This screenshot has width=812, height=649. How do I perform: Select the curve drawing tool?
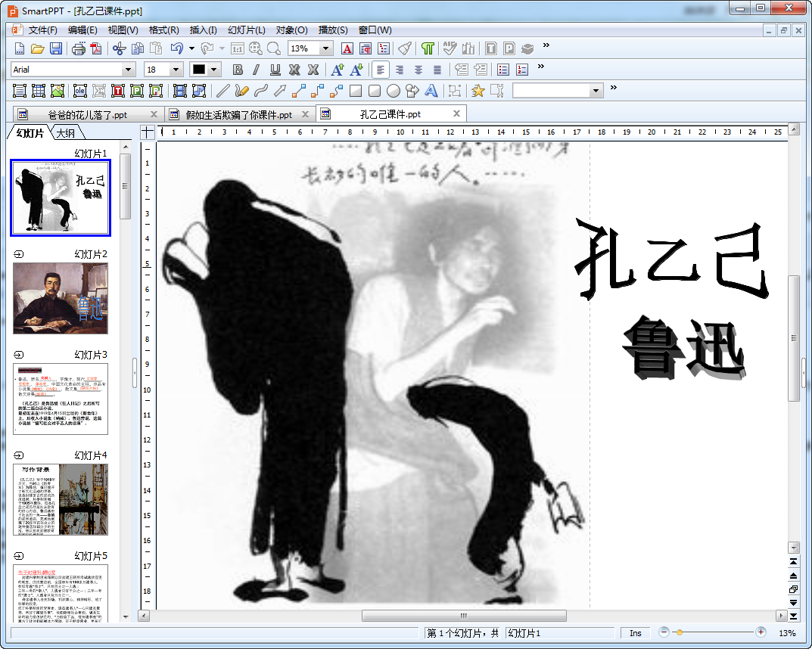coord(260,91)
